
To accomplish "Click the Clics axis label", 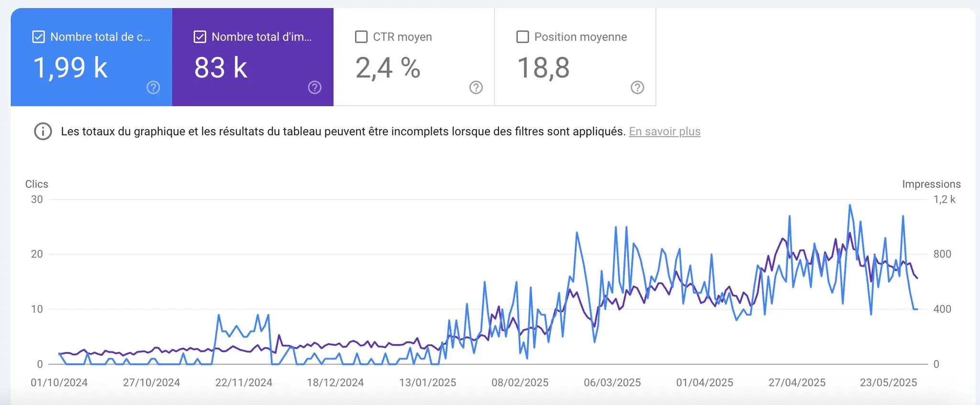I will pos(36,184).
